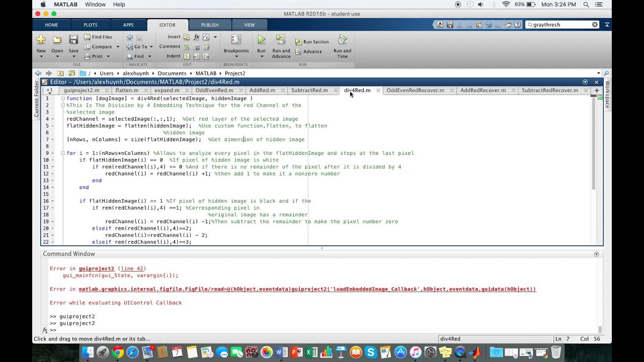This screenshot has height=362, width=644.
Task: Open the Go To tool
Action: [x=137, y=47]
